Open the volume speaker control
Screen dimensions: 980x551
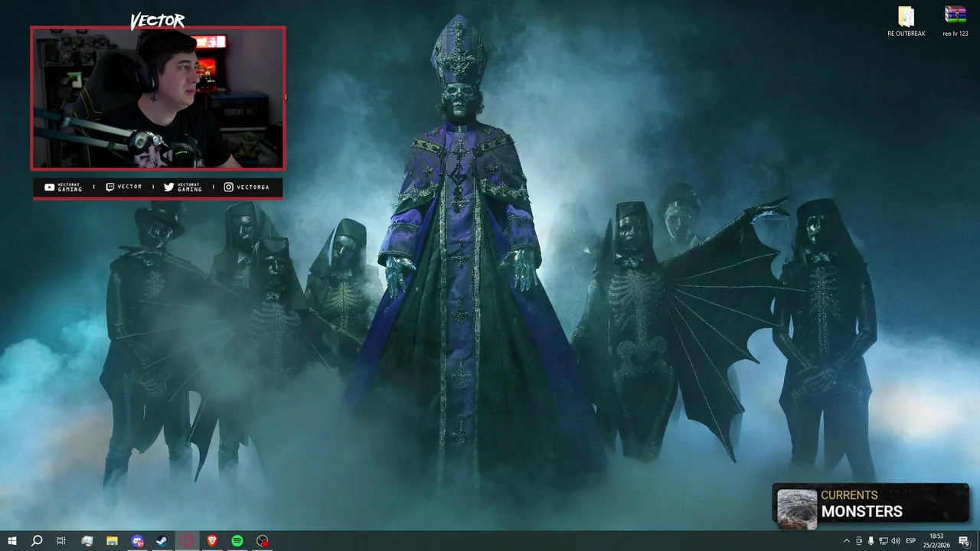[x=895, y=541]
